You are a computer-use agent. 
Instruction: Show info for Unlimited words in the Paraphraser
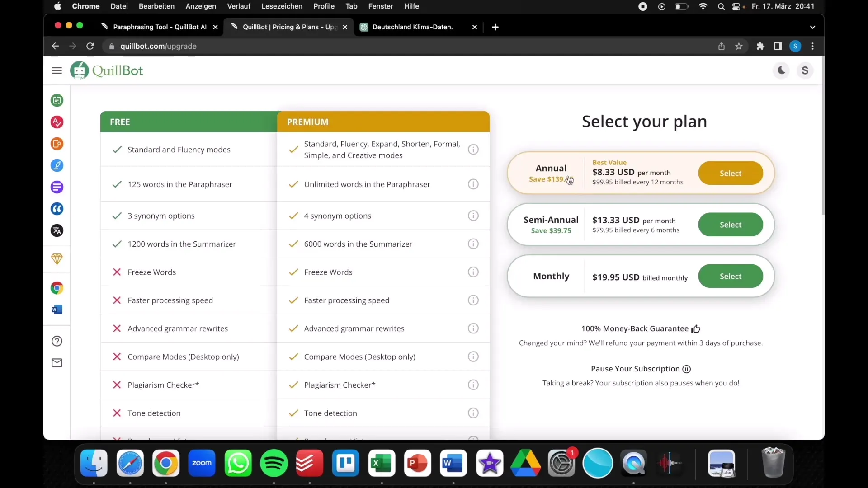click(x=473, y=184)
